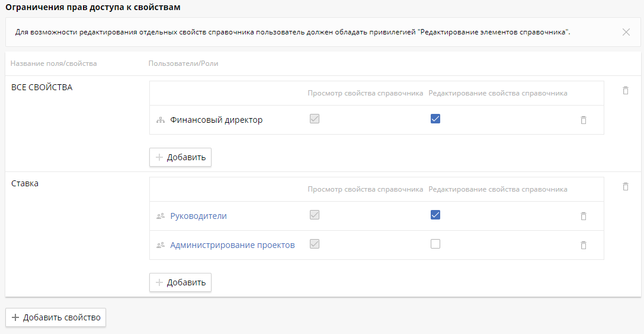This screenshot has height=334, width=644.
Task: Click the group icon beside Руководители
Action: 161,216
